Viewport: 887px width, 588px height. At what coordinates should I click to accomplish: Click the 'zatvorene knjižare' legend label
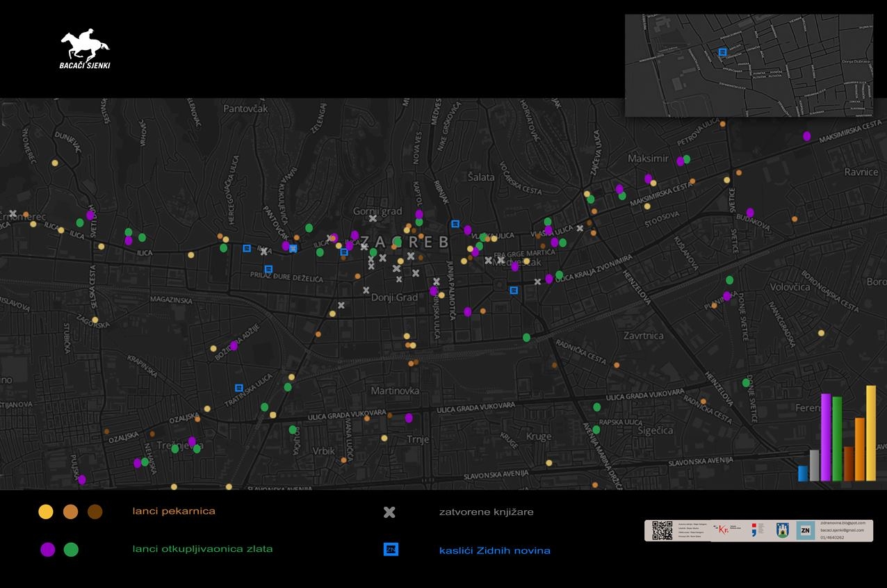point(486,512)
